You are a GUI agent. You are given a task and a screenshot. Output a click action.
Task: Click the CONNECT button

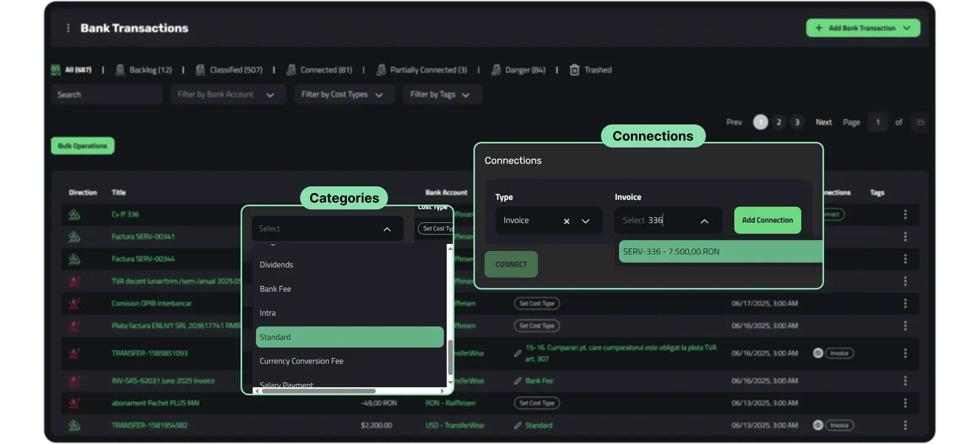tap(511, 265)
